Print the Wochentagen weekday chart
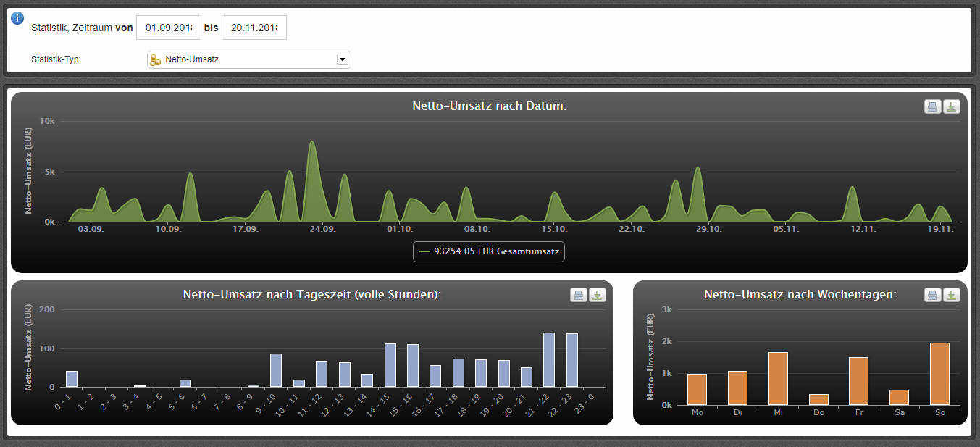980x447 pixels. click(933, 295)
